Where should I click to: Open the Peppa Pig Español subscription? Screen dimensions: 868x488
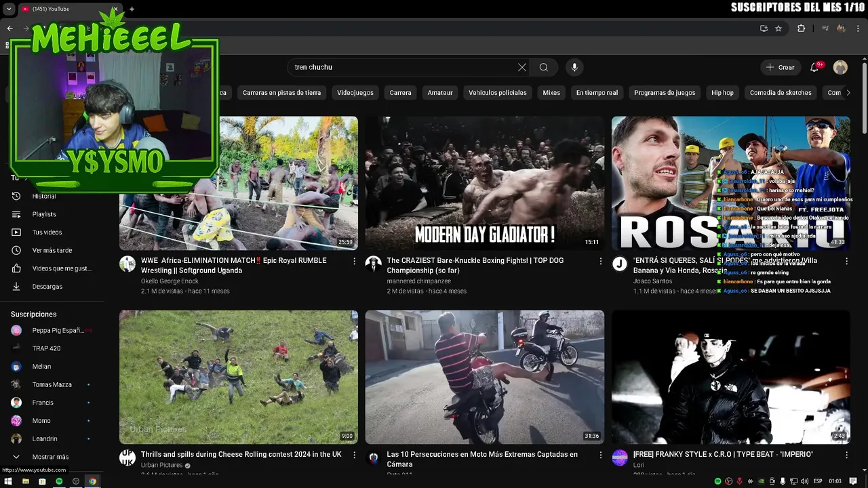pos(52,330)
